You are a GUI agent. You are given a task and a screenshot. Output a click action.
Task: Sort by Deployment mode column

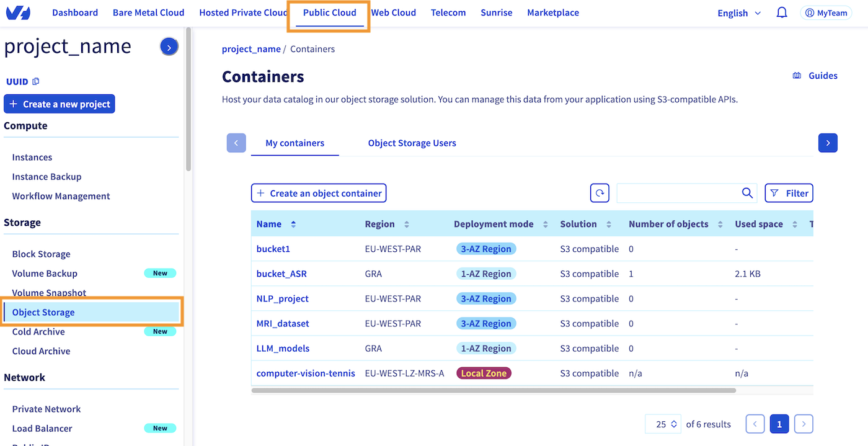(545, 224)
